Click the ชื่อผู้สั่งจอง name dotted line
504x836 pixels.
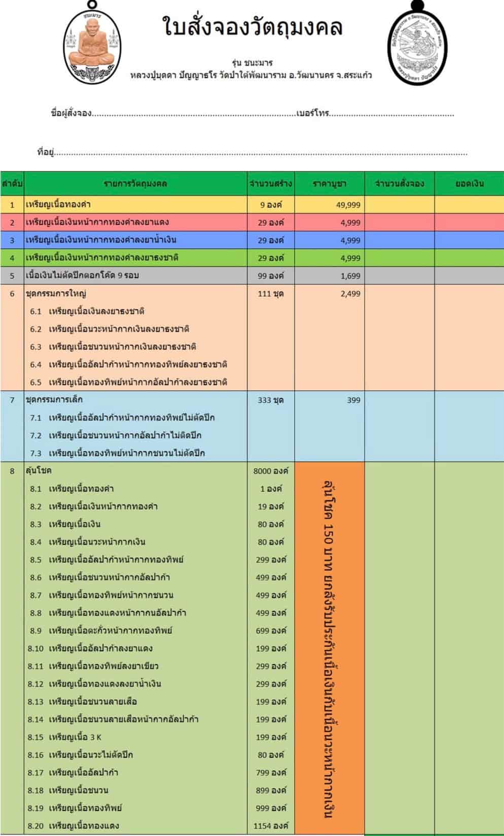193,114
